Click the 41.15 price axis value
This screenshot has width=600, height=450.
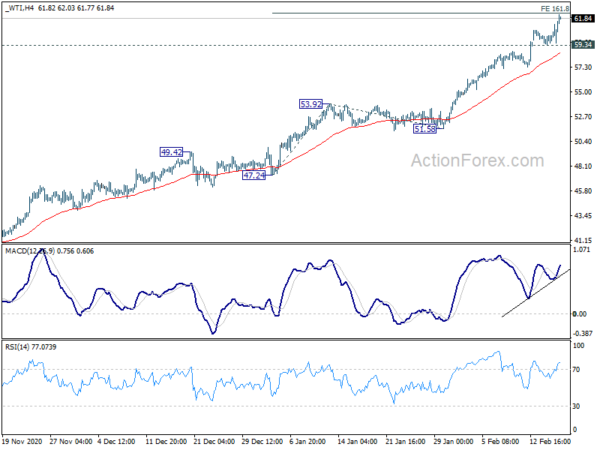pyautogui.click(x=583, y=240)
